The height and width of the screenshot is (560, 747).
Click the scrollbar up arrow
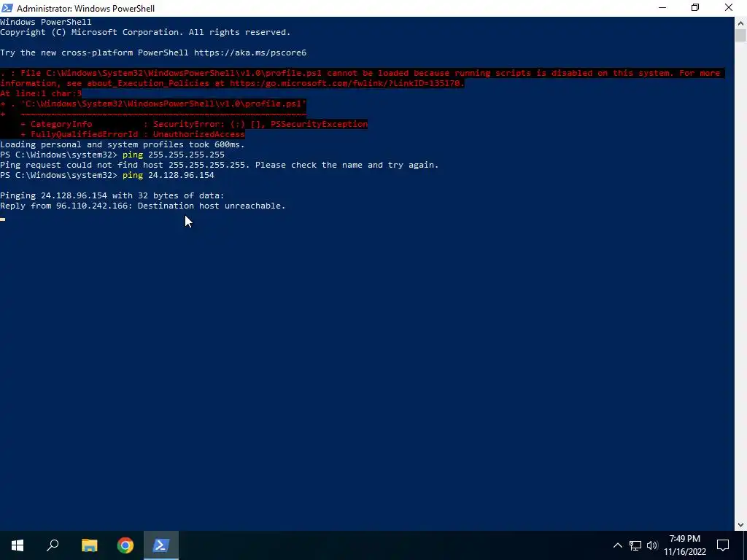pos(741,23)
